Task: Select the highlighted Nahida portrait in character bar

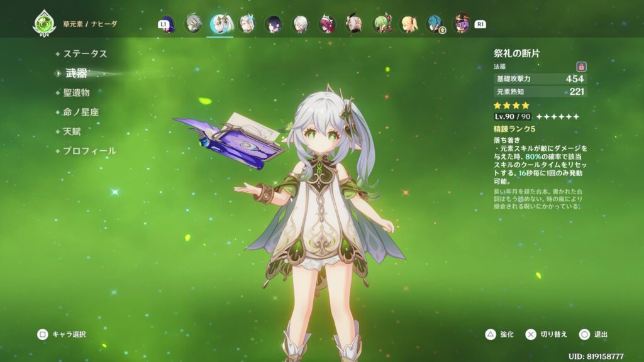Action: point(221,24)
